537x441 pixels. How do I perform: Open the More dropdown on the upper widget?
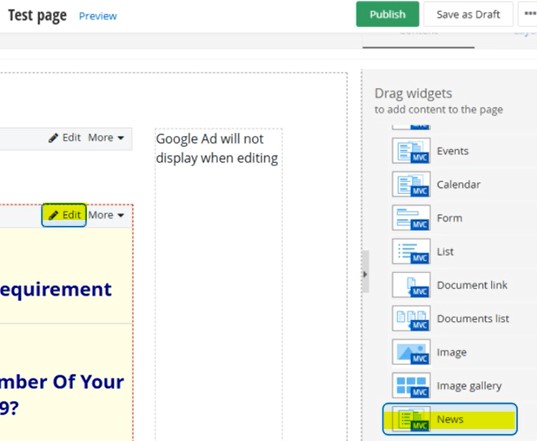106,138
